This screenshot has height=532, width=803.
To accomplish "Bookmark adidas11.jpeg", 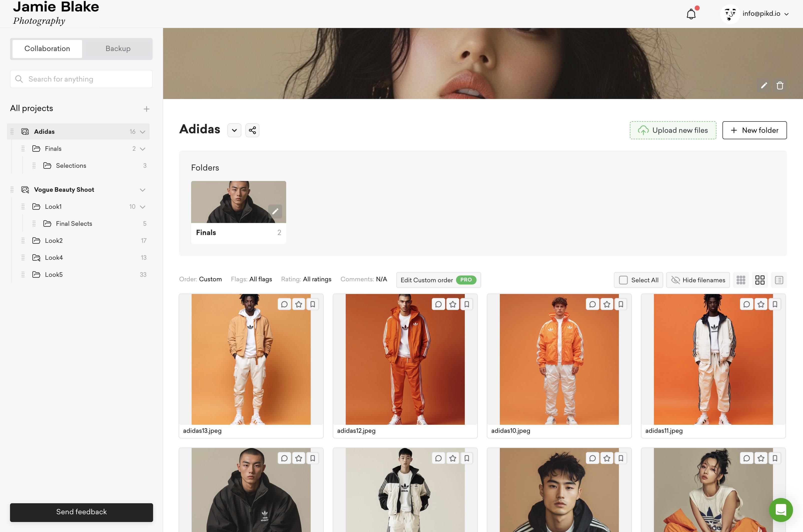I will tap(775, 304).
